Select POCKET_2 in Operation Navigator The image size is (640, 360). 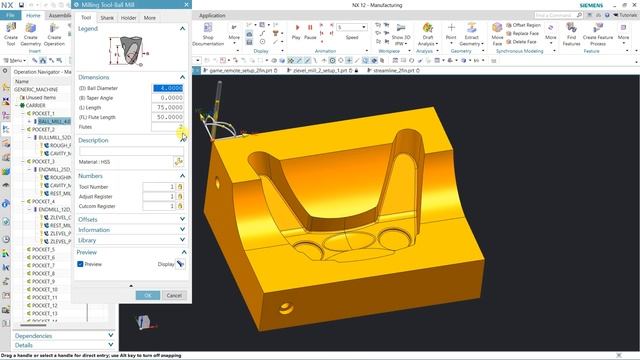(x=43, y=129)
